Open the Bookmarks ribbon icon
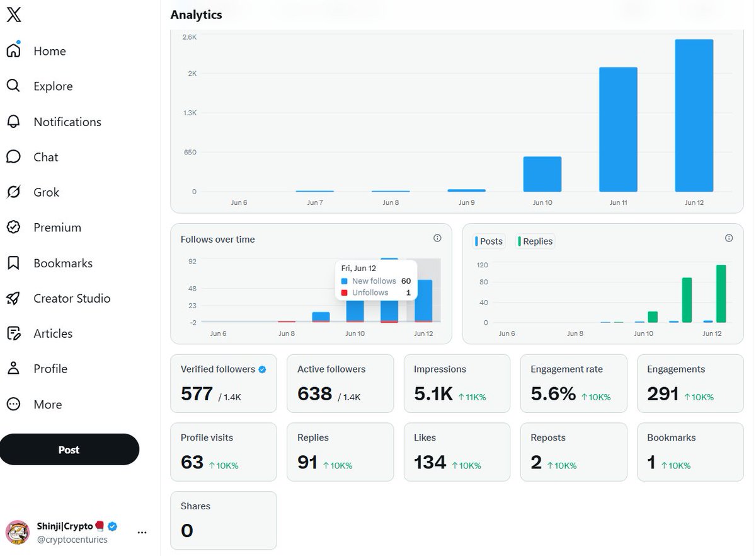 click(13, 263)
